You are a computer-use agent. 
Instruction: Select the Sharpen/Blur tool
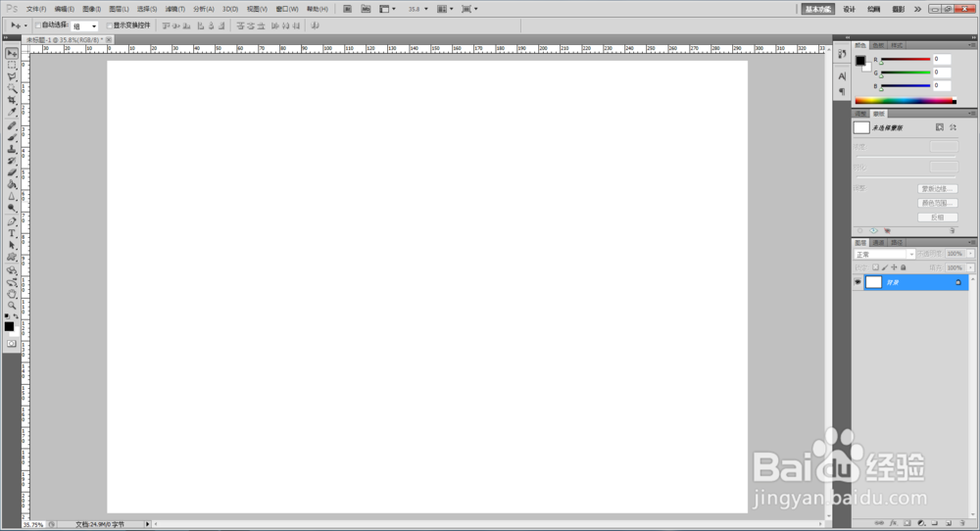click(11, 197)
